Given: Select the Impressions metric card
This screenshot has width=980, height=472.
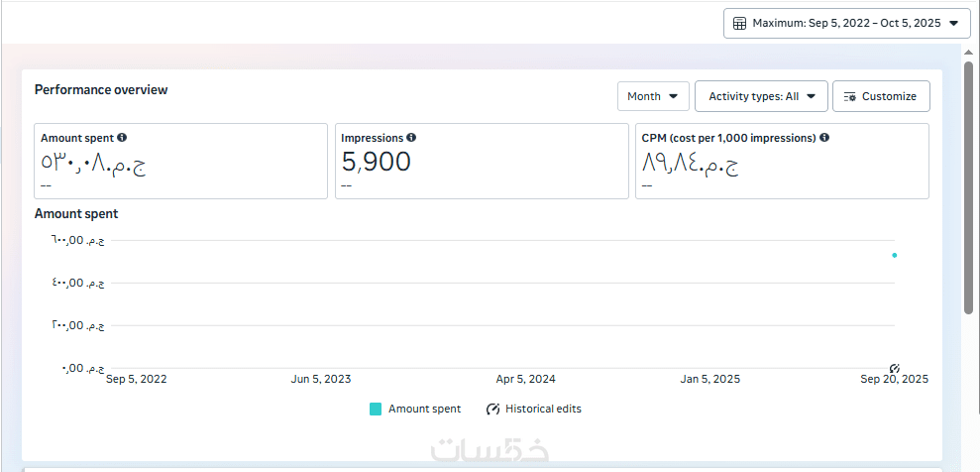Looking at the screenshot, I should coord(482,161).
